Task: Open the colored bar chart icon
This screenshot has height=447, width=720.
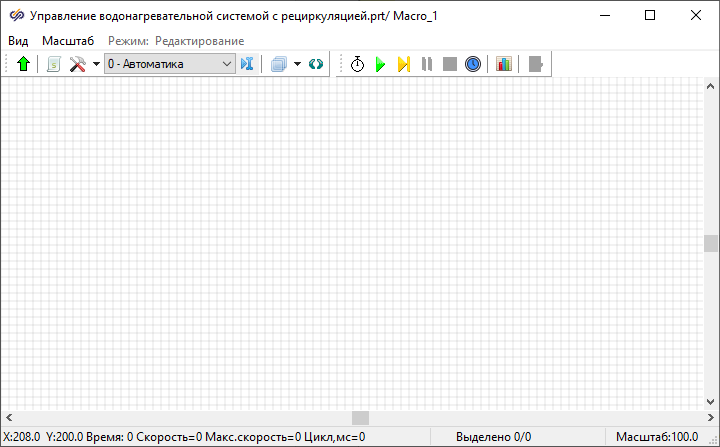Action: [504, 64]
